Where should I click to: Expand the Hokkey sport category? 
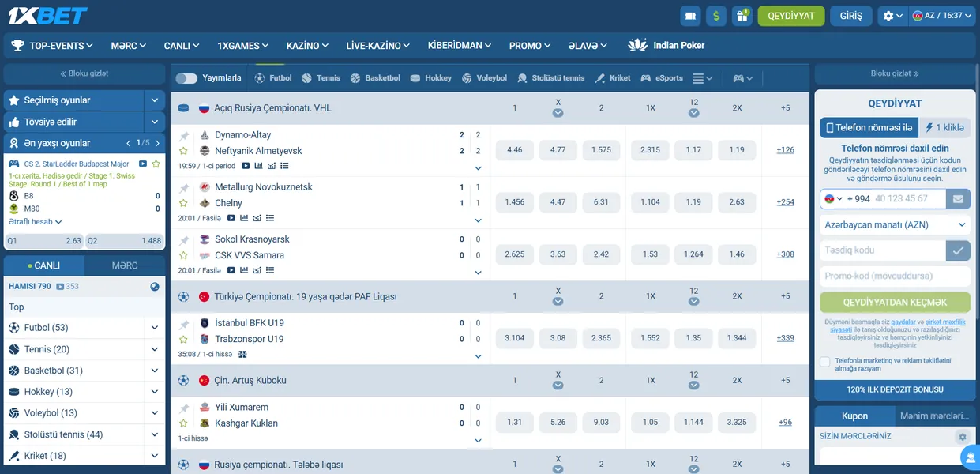point(154,392)
